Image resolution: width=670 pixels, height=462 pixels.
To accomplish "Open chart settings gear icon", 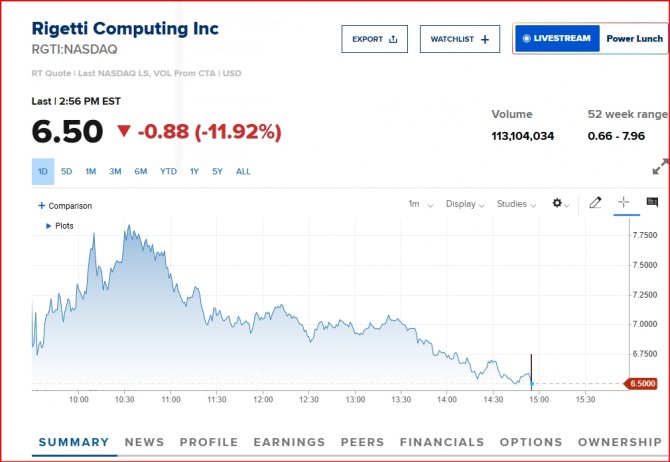I will coord(558,204).
